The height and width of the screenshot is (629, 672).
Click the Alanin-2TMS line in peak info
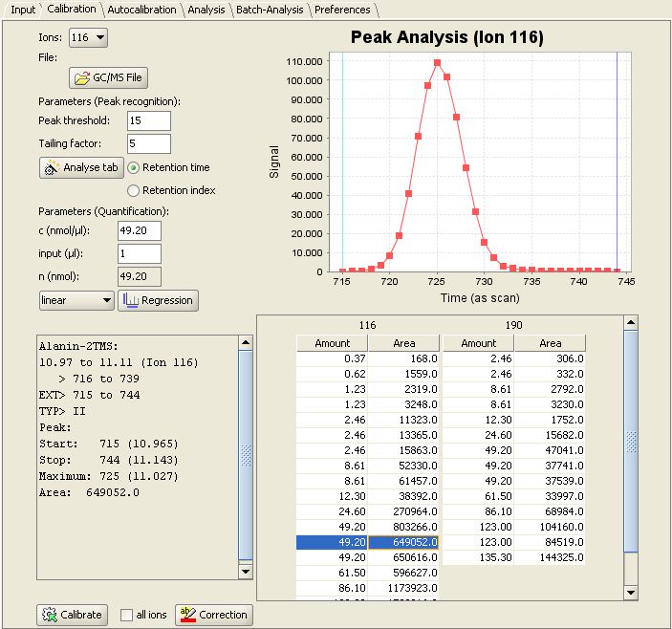click(78, 346)
